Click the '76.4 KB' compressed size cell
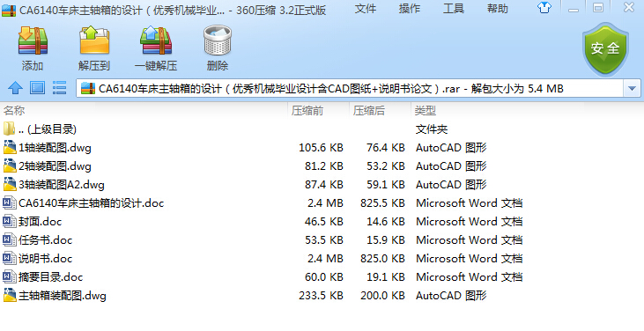 [386, 148]
